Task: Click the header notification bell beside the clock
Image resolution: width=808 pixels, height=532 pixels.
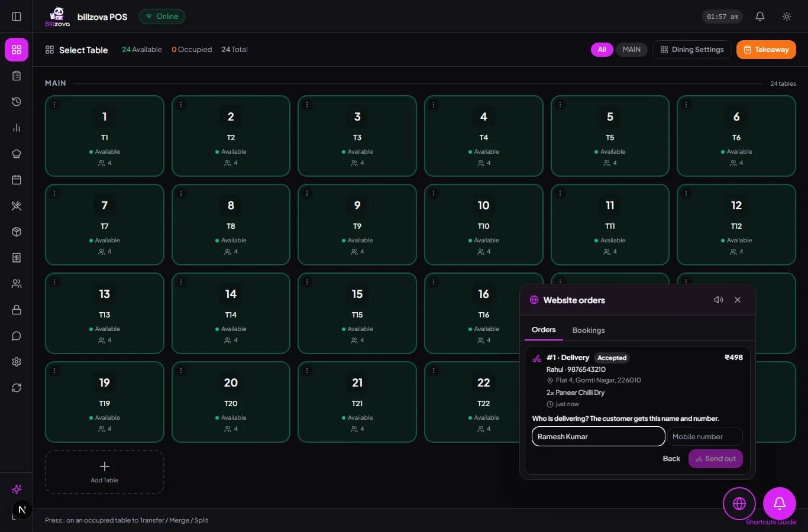Action: click(x=760, y=17)
